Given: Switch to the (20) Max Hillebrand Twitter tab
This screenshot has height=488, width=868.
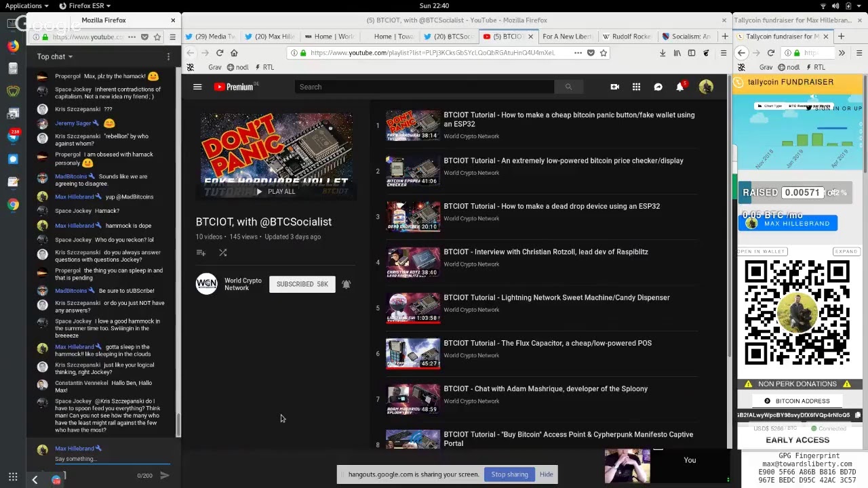Looking at the screenshot, I should coord(271,37).
